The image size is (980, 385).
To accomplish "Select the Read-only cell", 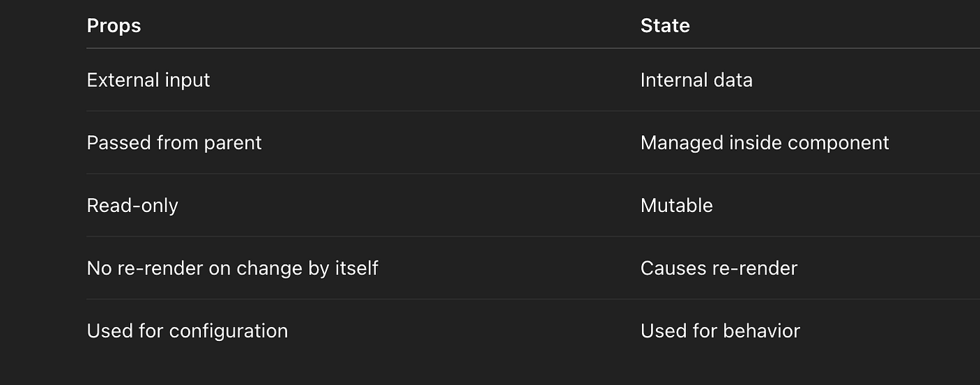I will coord(132,206).
